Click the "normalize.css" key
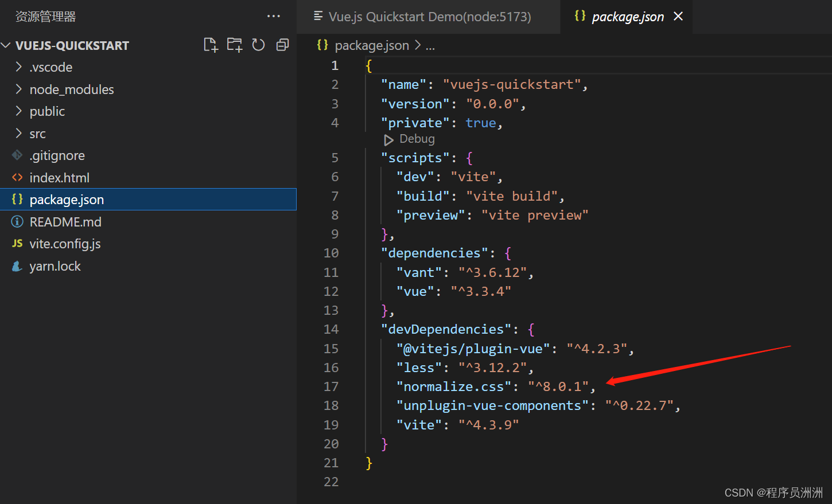 tap(454, 386)
